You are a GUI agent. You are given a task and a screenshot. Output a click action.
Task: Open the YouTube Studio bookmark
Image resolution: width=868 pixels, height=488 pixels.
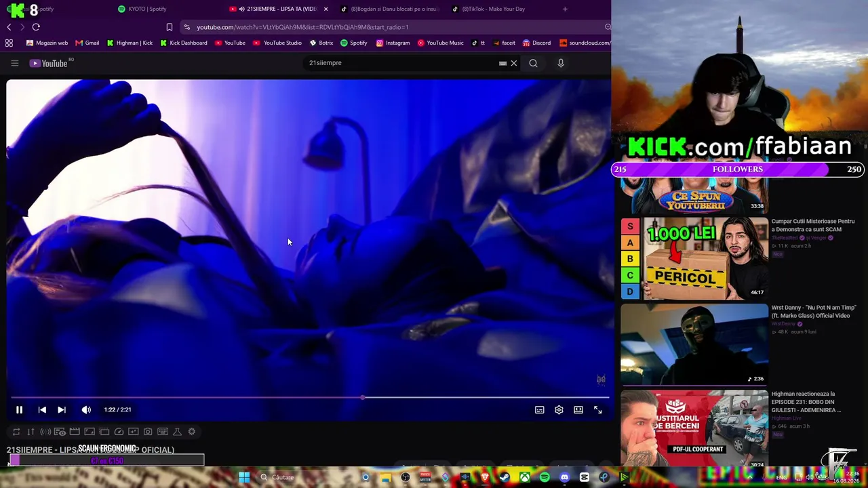tap(277, 43)
